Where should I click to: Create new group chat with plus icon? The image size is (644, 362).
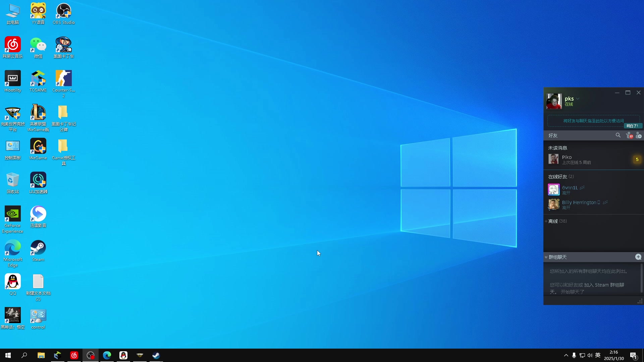pos(638,257)
